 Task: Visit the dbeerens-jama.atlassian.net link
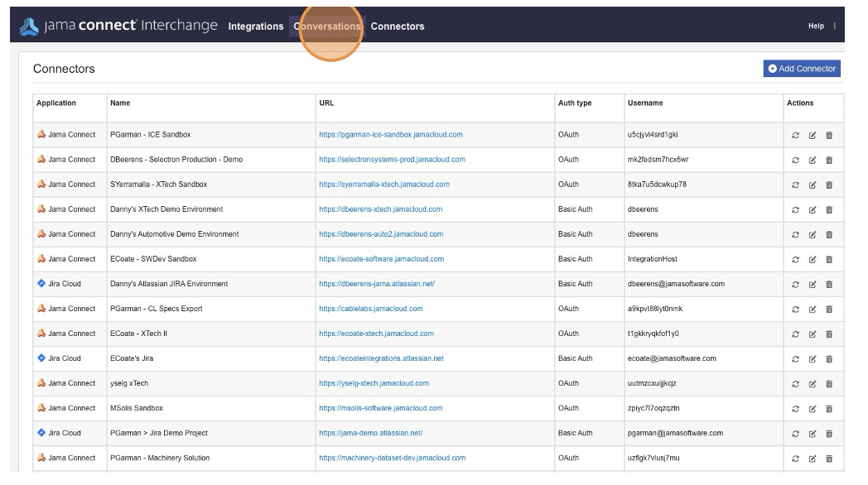click(377, 284)
